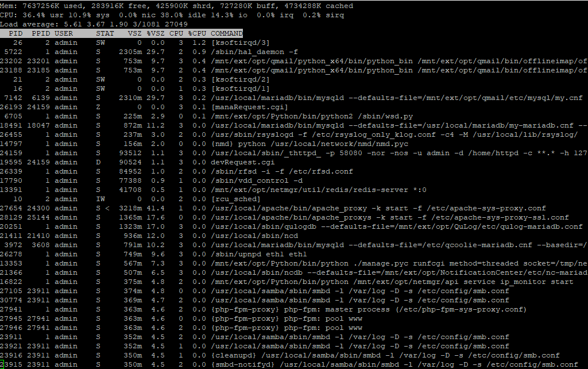
Task: Click the mysqld my-mariadb.cnf command
Action: click(399, 125)
